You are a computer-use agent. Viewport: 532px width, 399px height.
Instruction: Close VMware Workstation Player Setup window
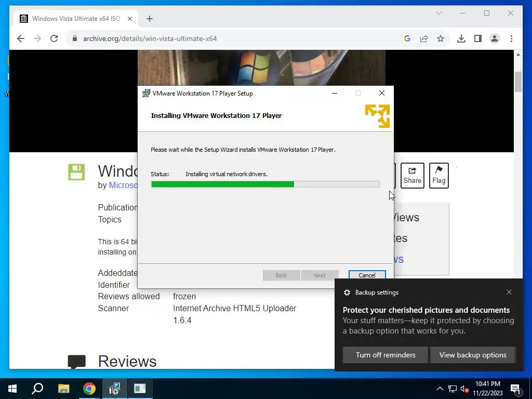(x=382, y=94)
